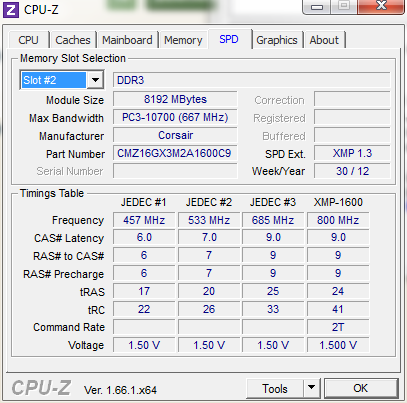Select the Memory tab
407x403 pixels.
[183, 40]
